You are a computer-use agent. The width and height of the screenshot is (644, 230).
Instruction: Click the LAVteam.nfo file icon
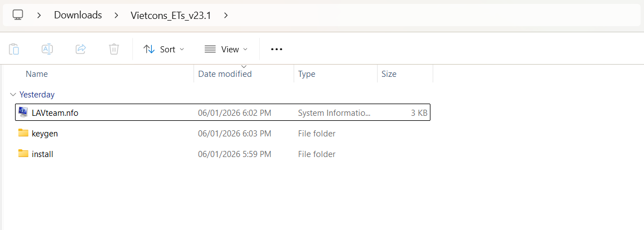pos(23,112)
